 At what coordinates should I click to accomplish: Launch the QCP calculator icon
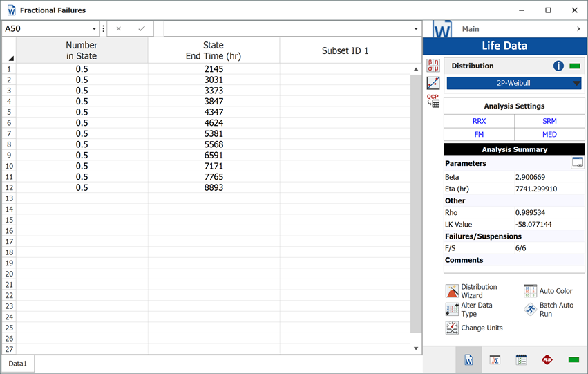433,101
